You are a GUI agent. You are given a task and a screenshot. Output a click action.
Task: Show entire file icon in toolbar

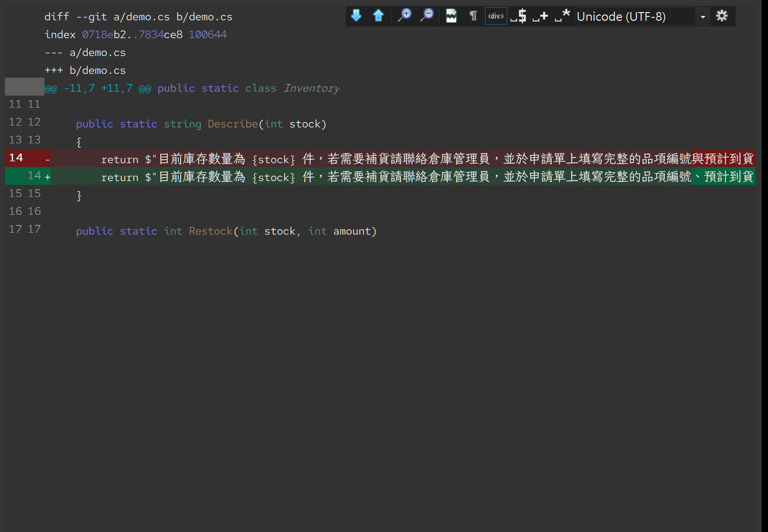[x=451, y=16]
